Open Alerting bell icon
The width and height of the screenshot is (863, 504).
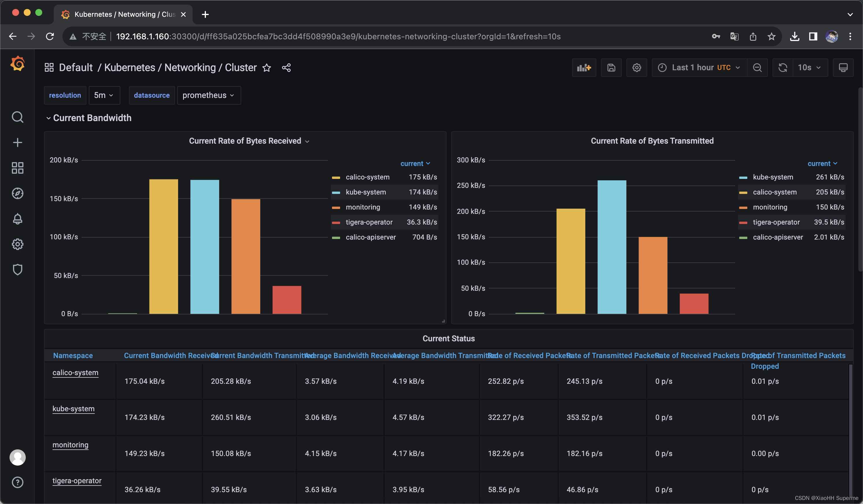pyautogui.click(x=17, y=219)
